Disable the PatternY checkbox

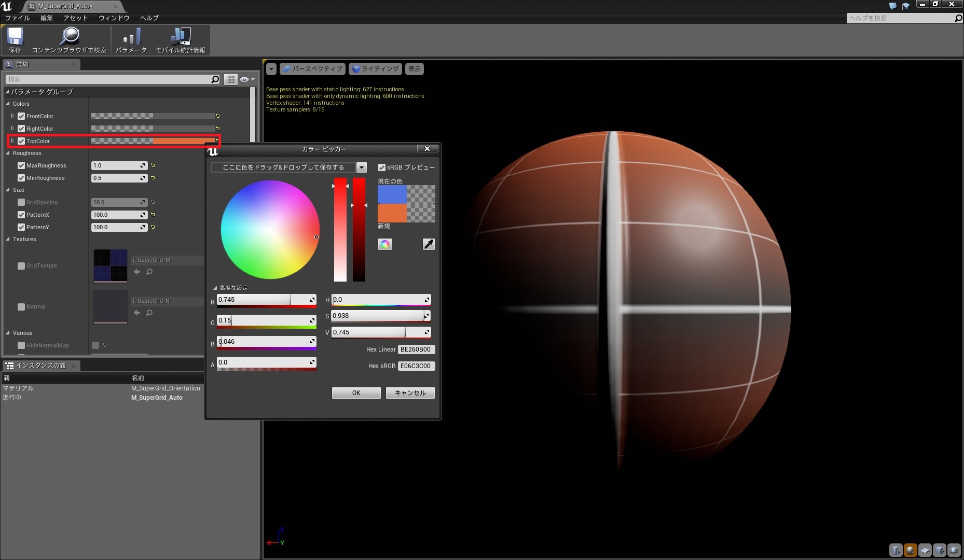tap(21, 227)
